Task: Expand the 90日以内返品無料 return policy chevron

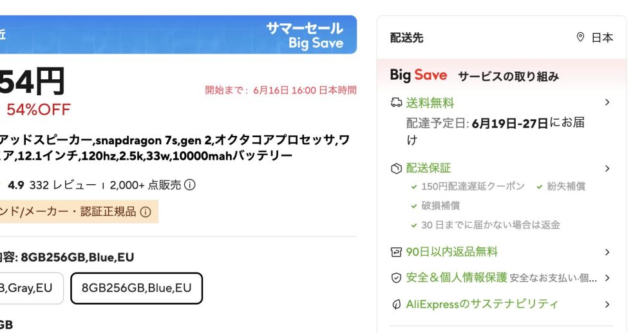Action: [x=607, y=252]
